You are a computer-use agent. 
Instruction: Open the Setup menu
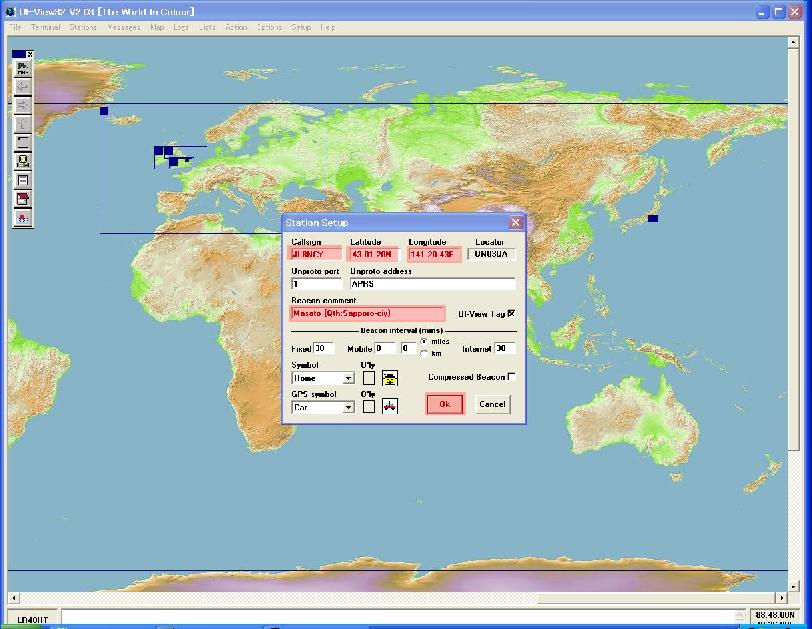(x=301, y=27)
